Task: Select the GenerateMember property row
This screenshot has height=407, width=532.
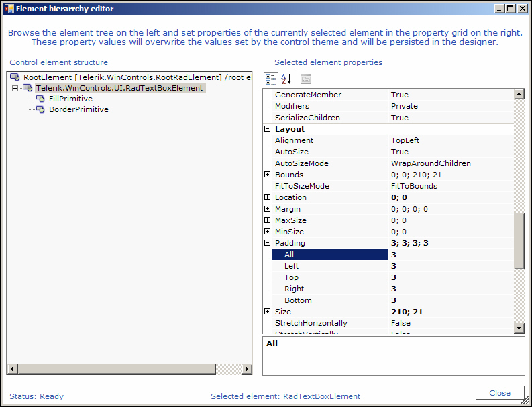Action: click(393, 95)
